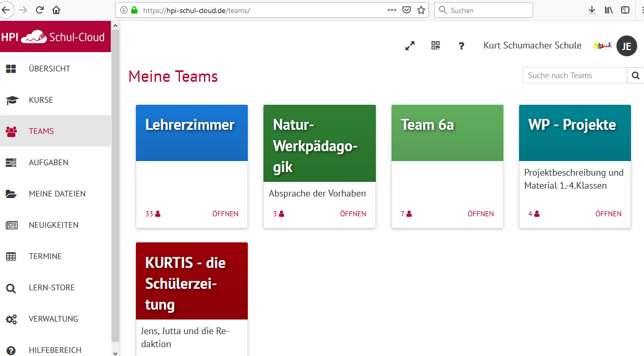Bookmark the page with the star icon

click(421, 10)
